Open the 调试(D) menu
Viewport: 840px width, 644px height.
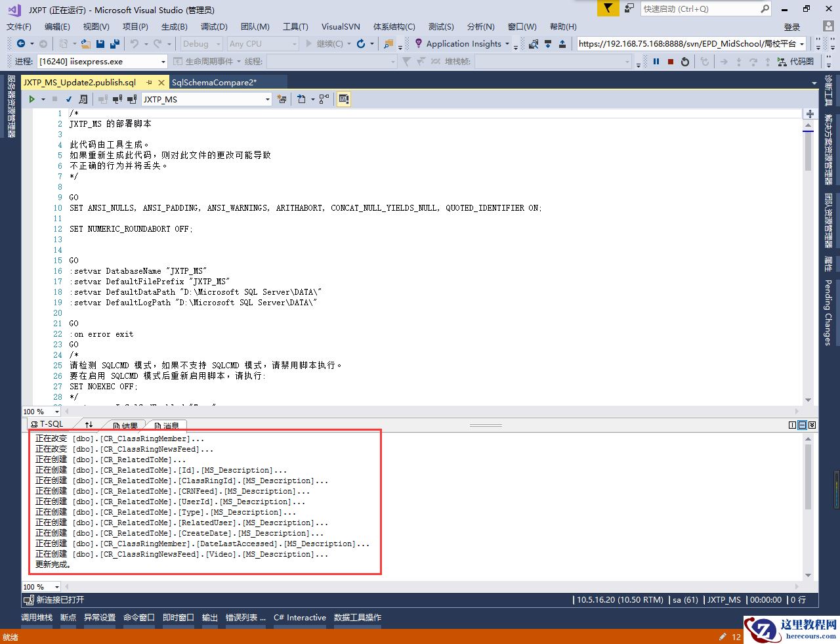tap(214, 27)
